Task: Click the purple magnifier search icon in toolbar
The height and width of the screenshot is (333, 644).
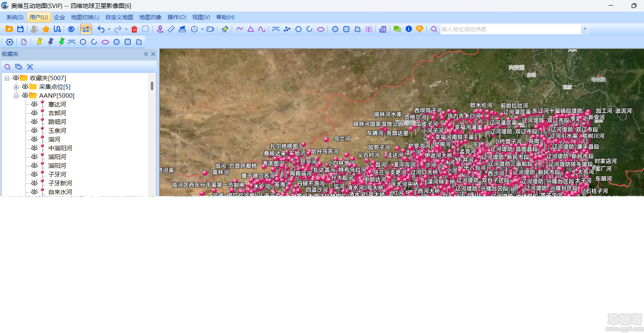Action: pyautogui.click(x=434, y=29)
